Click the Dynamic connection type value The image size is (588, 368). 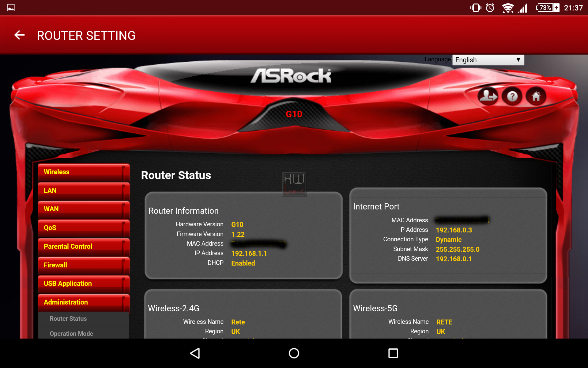pos(449,240)
